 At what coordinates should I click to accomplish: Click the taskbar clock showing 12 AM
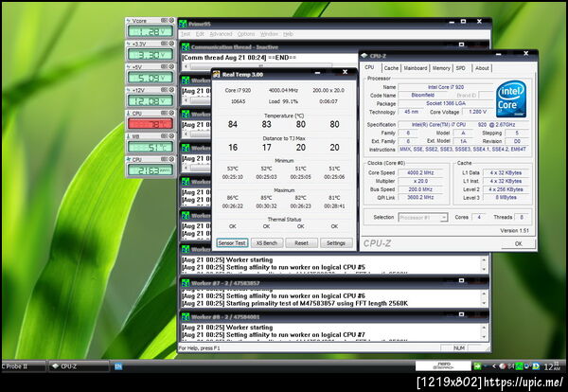(553, 366)
